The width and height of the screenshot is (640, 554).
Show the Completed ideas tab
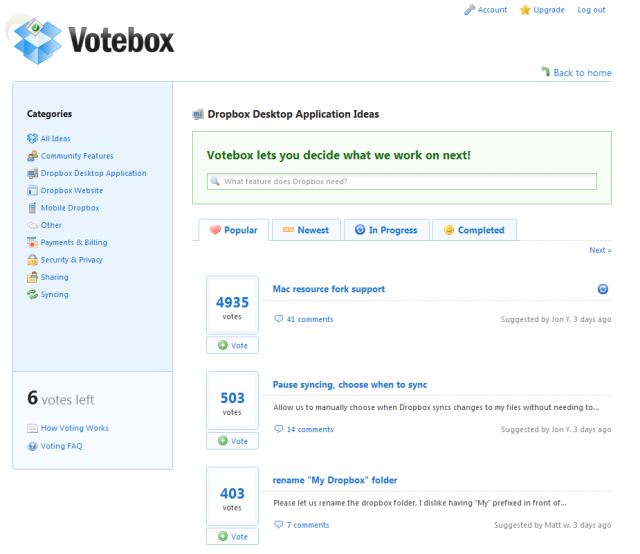pos(474,230)
